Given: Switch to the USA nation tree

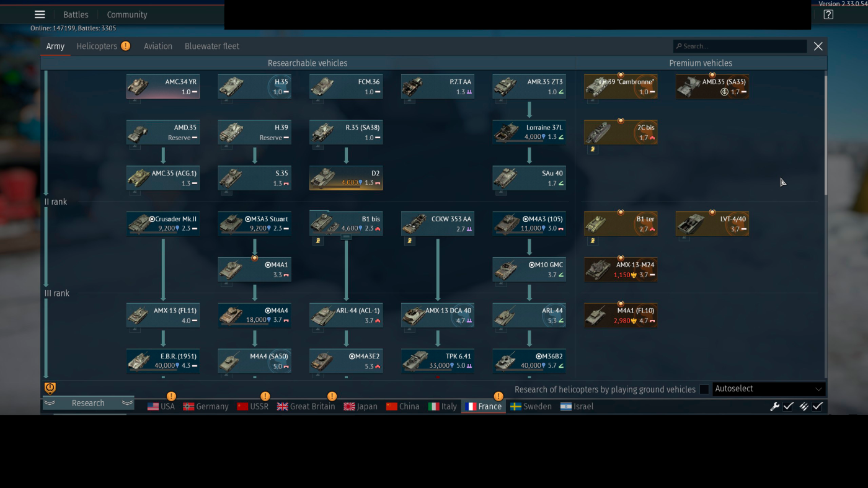Looking at the screenshot, I should click(161, 407).
